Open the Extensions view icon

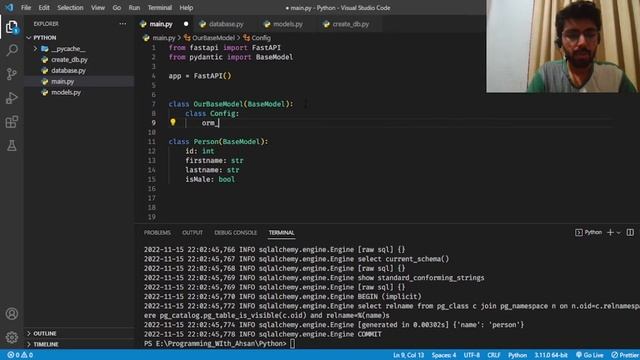tap(12, 122)
